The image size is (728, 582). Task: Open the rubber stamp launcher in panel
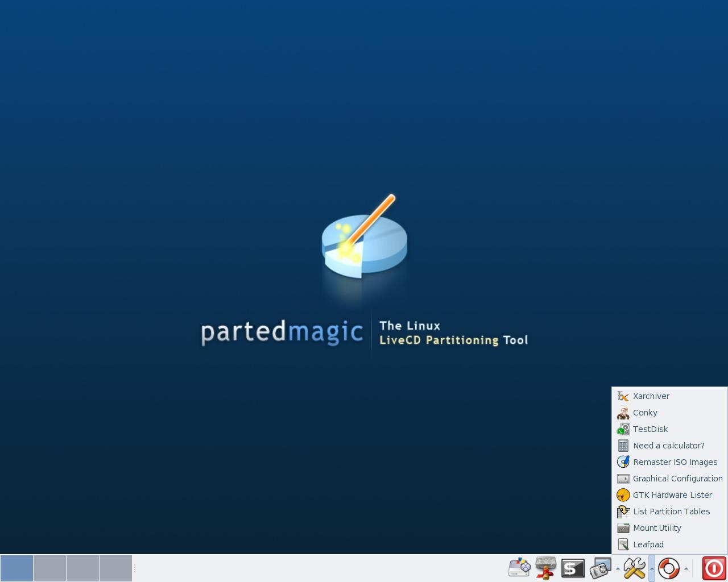point(546,568)
